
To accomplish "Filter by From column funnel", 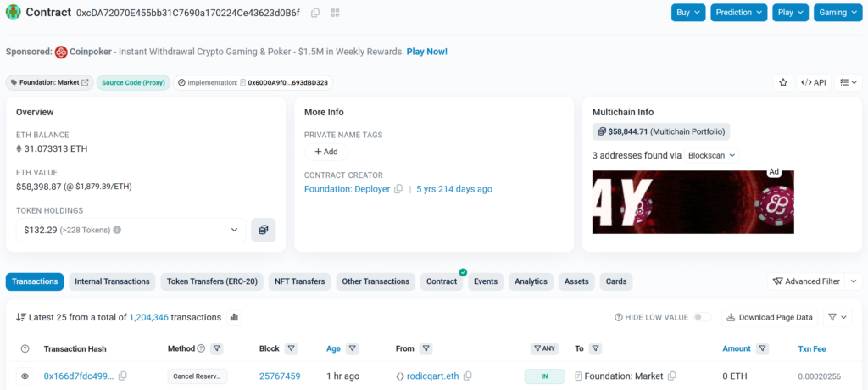I will click(426, 348).
